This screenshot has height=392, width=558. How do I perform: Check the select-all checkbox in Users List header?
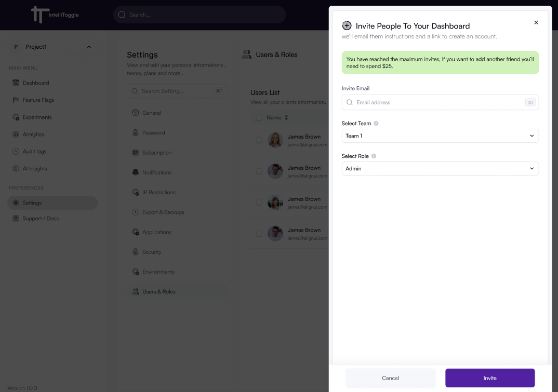(x=259, y=117)
